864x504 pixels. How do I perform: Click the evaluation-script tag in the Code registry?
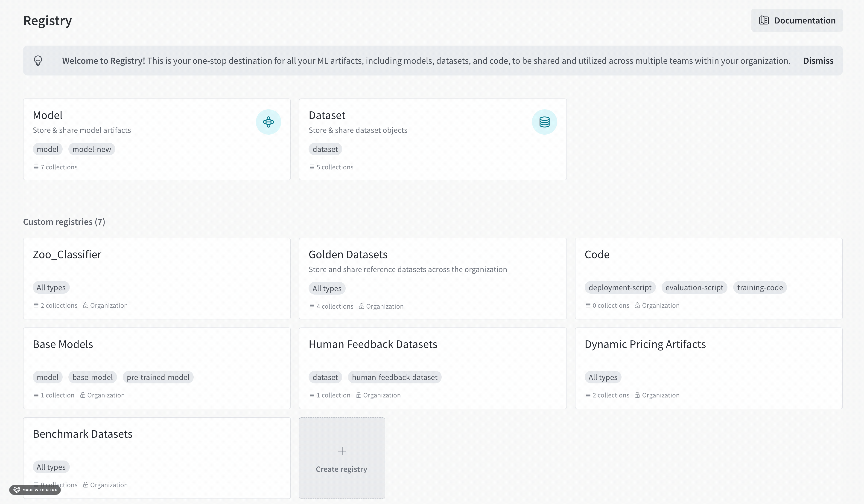click(694, 288)
